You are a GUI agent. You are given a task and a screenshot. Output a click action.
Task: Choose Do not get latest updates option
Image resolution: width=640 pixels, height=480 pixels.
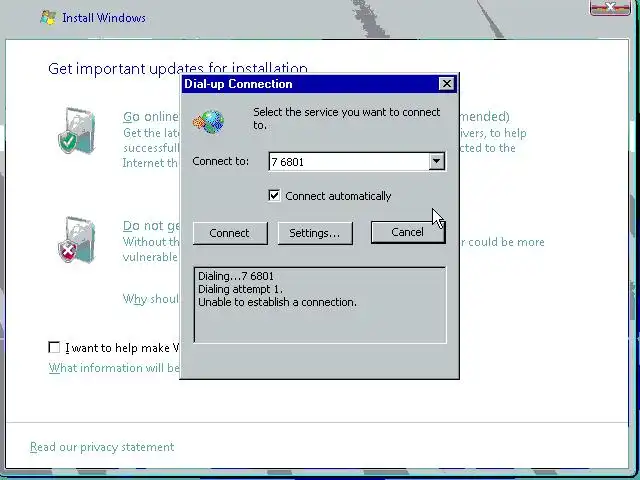151,226
